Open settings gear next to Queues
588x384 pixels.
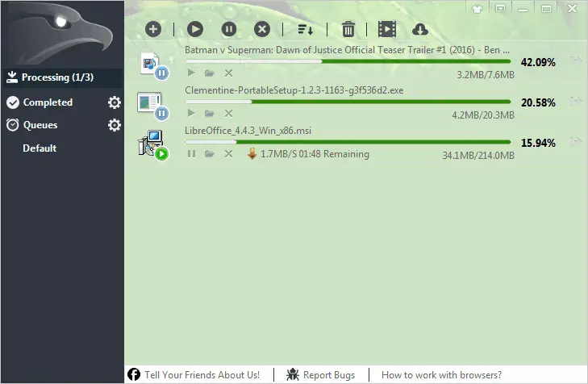pyautogui.click(x=115, y=125)
